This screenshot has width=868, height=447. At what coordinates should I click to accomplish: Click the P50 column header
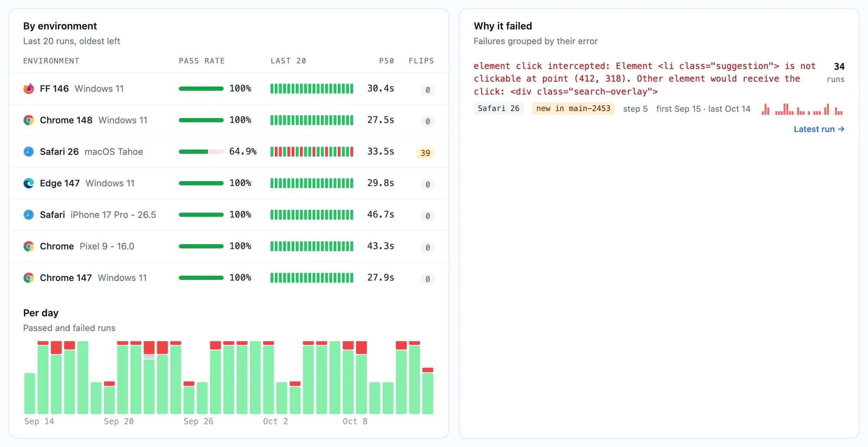point(386,61)
